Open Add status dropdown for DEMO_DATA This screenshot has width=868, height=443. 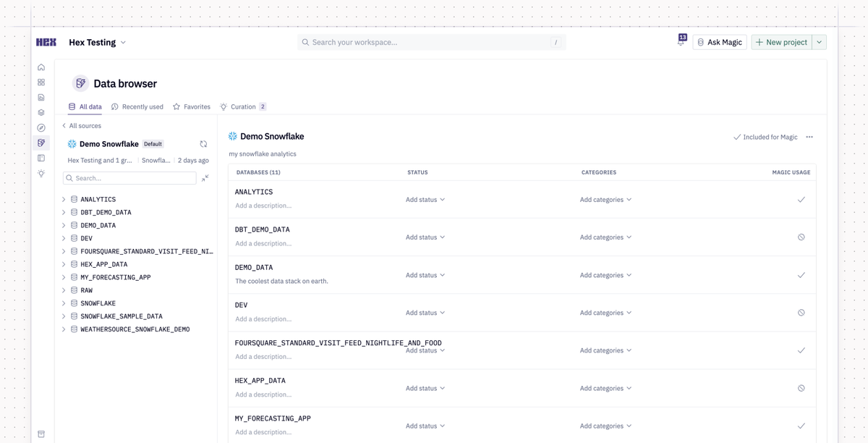coord(425,275)
